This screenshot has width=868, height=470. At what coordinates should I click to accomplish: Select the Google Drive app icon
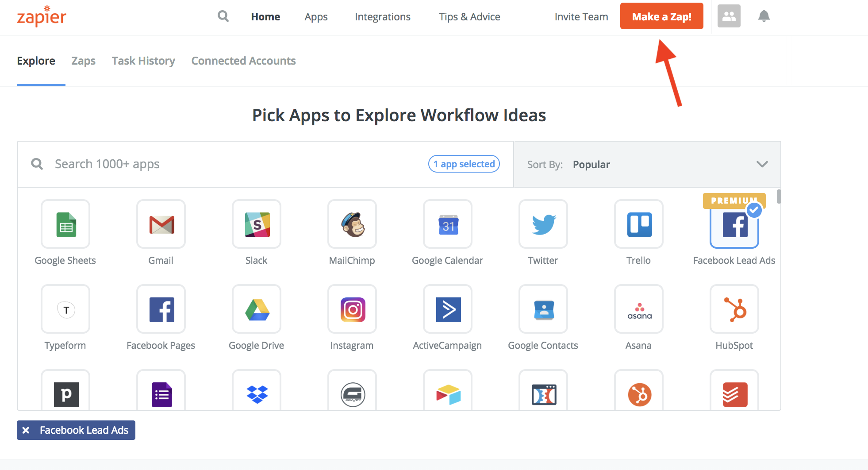(x=257, y=309)
